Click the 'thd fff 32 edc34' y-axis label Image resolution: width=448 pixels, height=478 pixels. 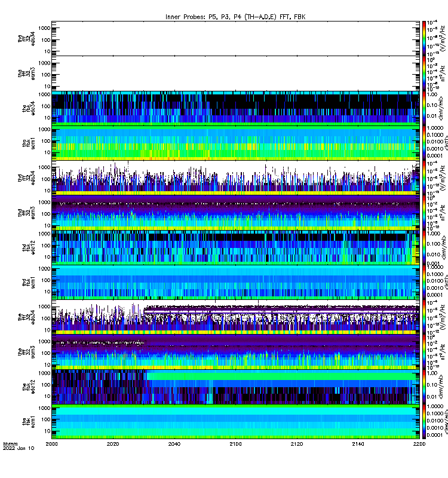tap(26, 178)
